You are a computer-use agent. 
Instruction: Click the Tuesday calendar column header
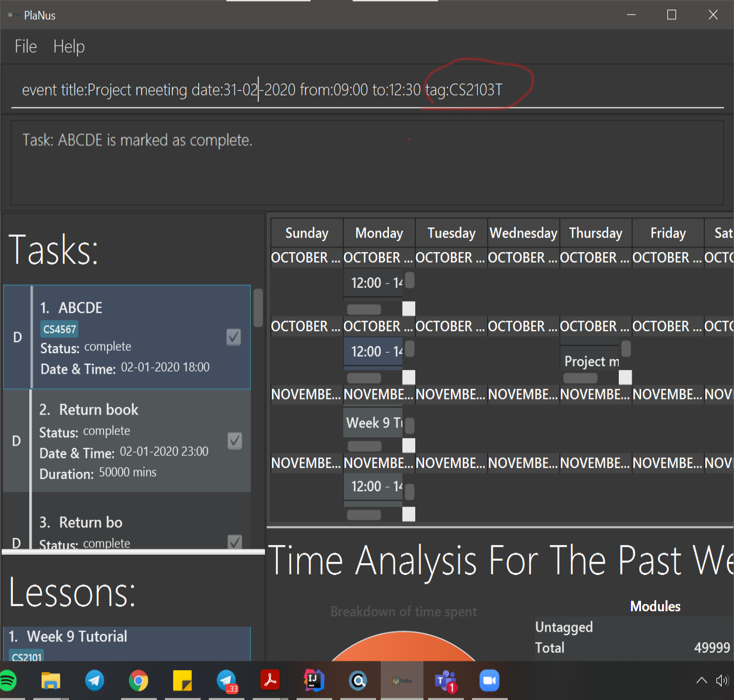click(x=452, y=233)
